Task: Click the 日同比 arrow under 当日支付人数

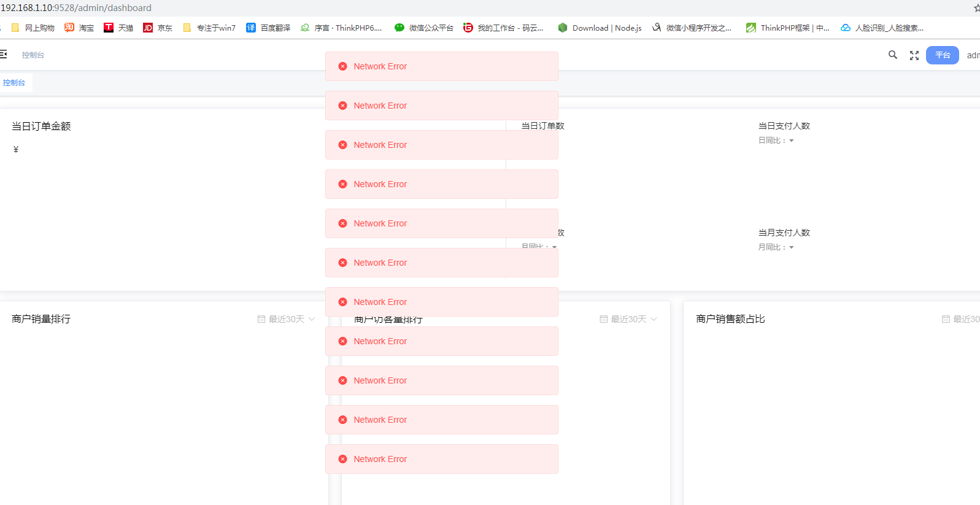Action: tap(792, 141)
